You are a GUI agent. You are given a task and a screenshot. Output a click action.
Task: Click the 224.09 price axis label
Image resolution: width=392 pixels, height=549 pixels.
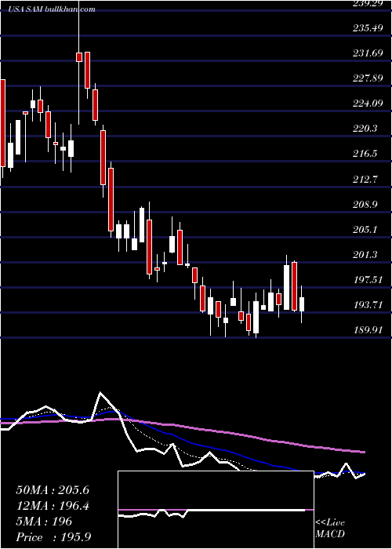[x=367, y=104]
